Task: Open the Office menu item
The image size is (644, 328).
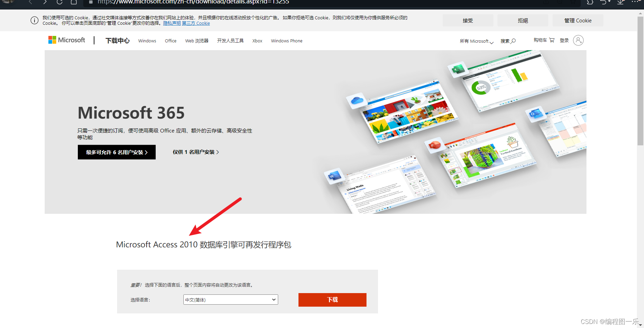Action: (x=171, y=41)
